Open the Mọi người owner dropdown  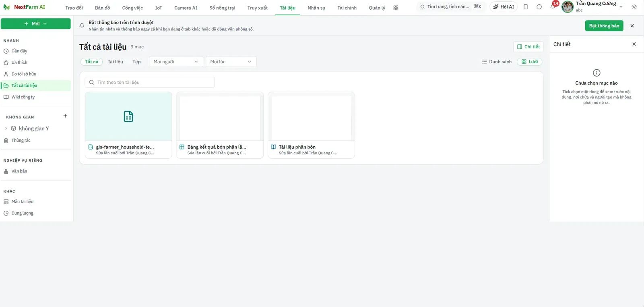[176, 62]
